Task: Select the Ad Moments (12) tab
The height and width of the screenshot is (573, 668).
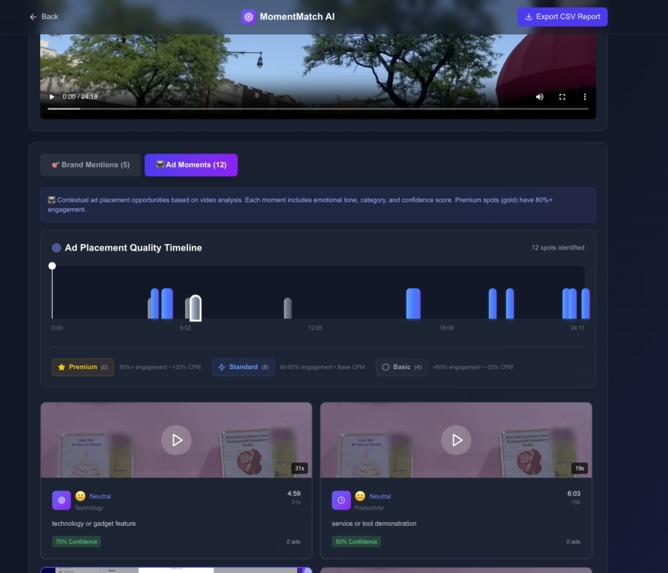Action: 191,165
